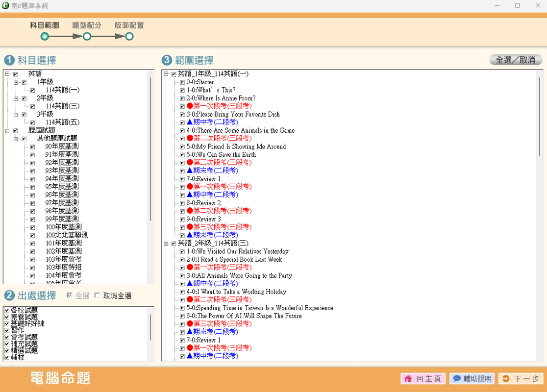Toggle the 會考試題 source checkbox
The image size is (547, 392).
(7, 337)
